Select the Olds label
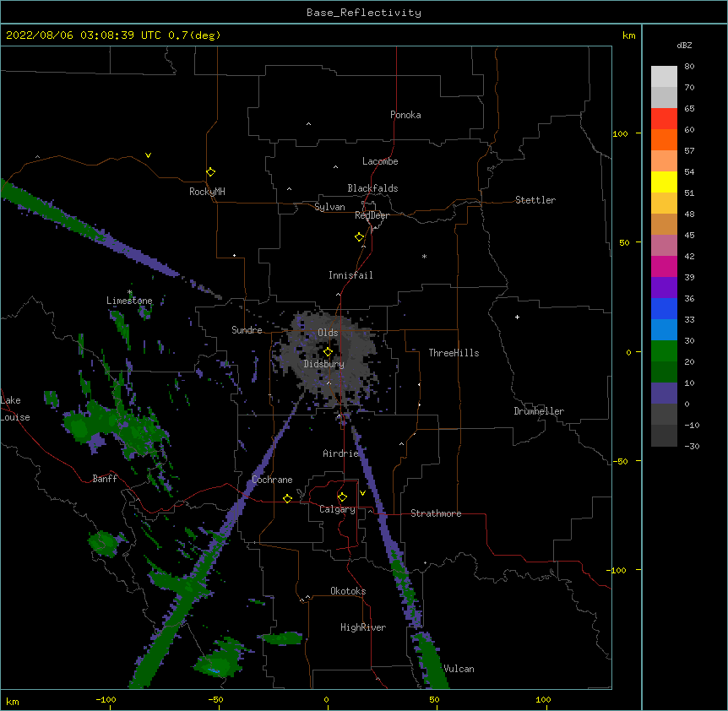728x711 pixels. pos(328,333)
